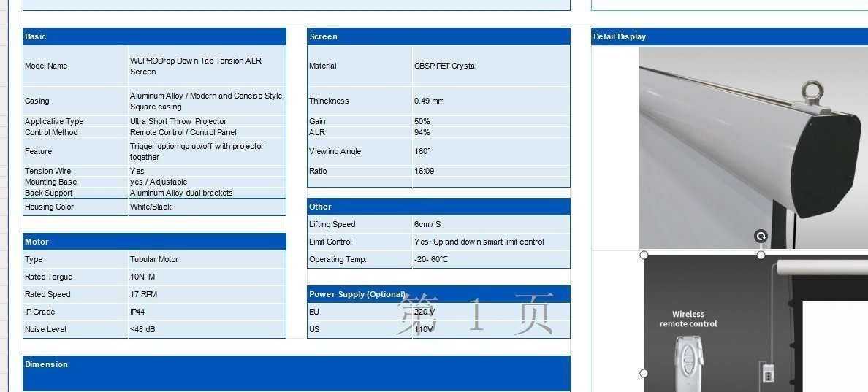The width and height of the screenshot is (868, 392).
Task: Select the White/Black housing color cell
Action: pos(207,207)
